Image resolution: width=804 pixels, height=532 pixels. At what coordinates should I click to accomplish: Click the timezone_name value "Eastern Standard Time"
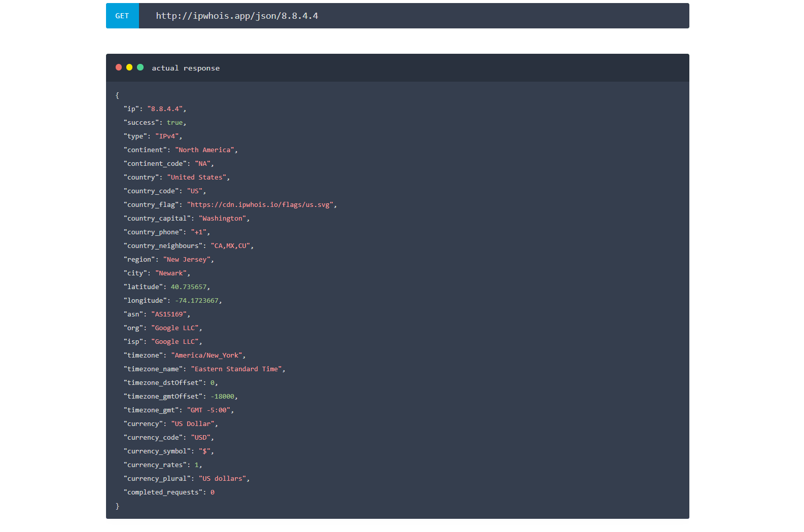(236, 369)
